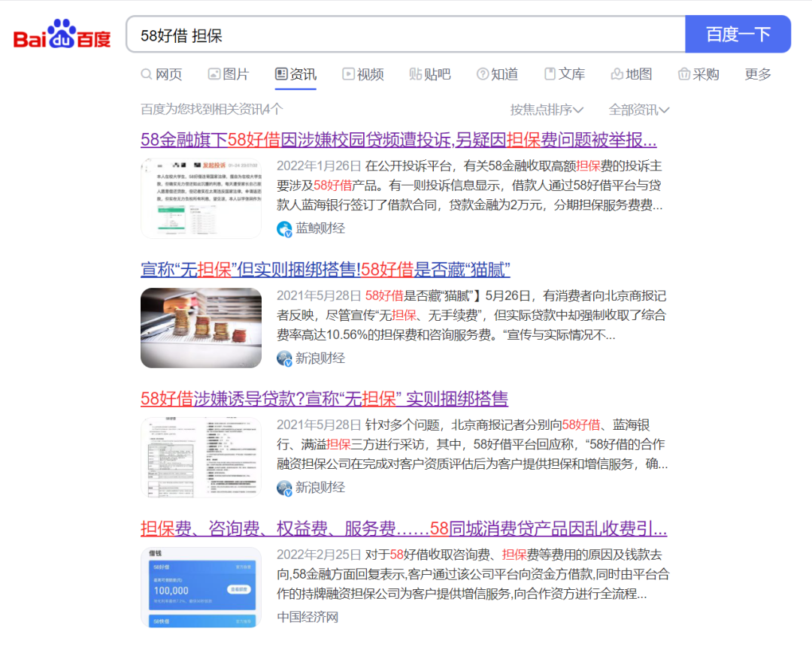Click the 资讯 tab news icon
The height and width of the screenshot is (656, 812).
281,74
